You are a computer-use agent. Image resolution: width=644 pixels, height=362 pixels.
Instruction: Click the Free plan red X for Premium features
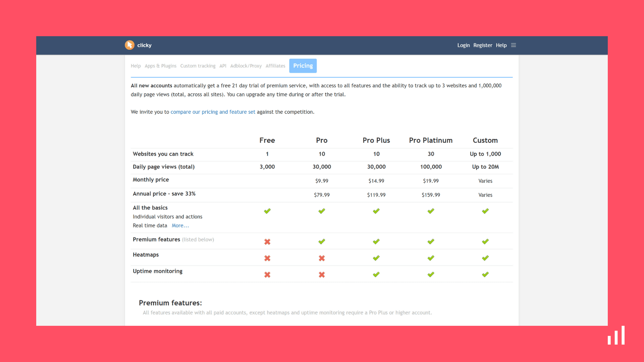tap(267, 242)
